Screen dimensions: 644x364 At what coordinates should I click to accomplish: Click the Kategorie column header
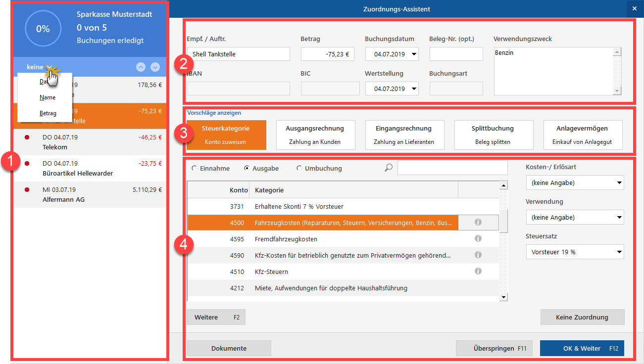tap(354, 190)
